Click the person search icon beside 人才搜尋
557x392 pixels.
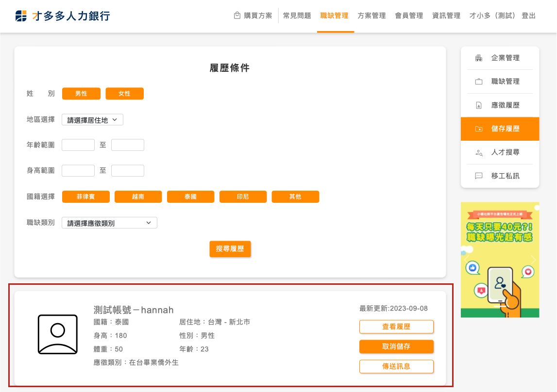click(x=479, y=152)
